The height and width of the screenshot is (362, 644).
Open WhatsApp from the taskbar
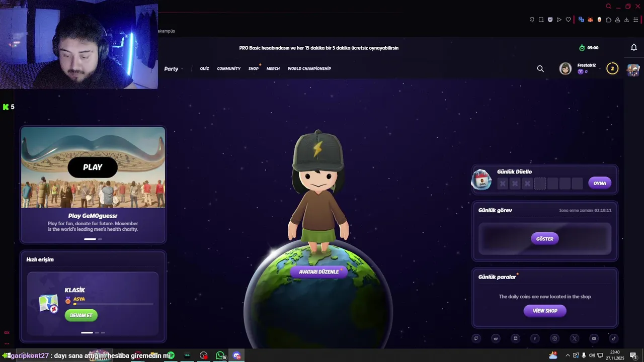pos(220,355)
